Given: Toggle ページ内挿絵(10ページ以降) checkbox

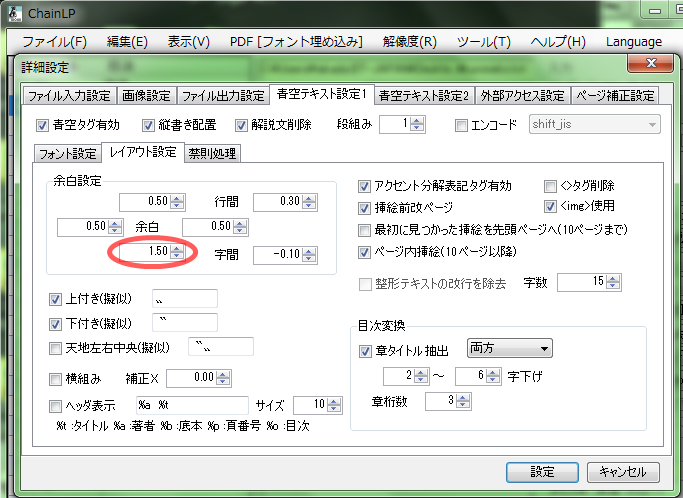Looking at the screenshot, I should [364, 252].
